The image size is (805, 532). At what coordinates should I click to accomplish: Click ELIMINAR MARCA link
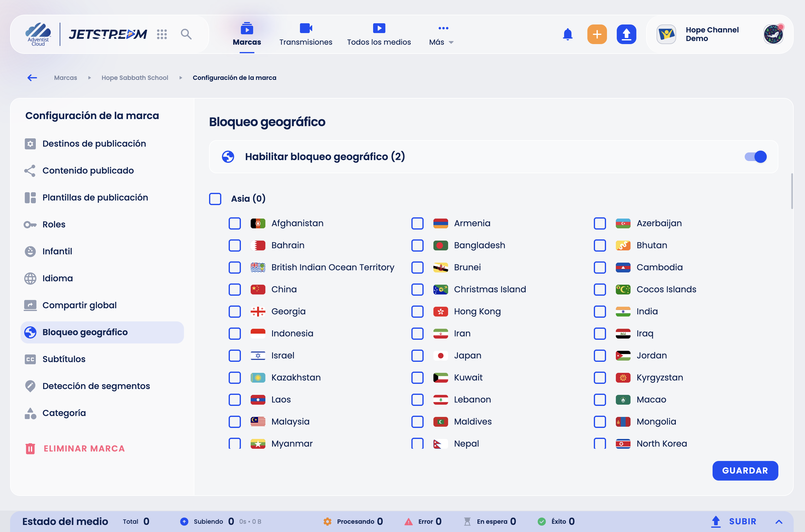[75, 448]
